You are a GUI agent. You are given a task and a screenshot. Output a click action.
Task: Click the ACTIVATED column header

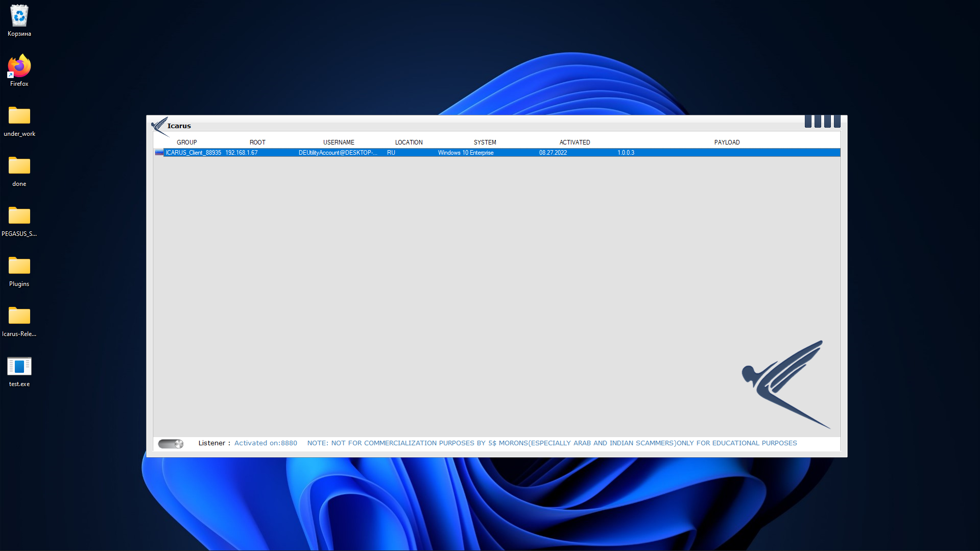click(x=575, y=142)
